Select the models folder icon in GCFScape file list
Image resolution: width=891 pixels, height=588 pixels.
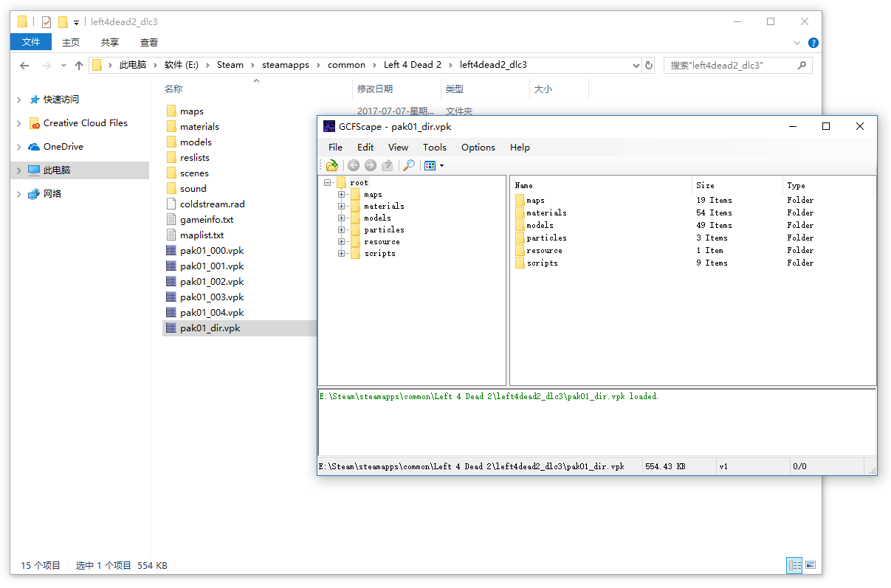(520, 225)
